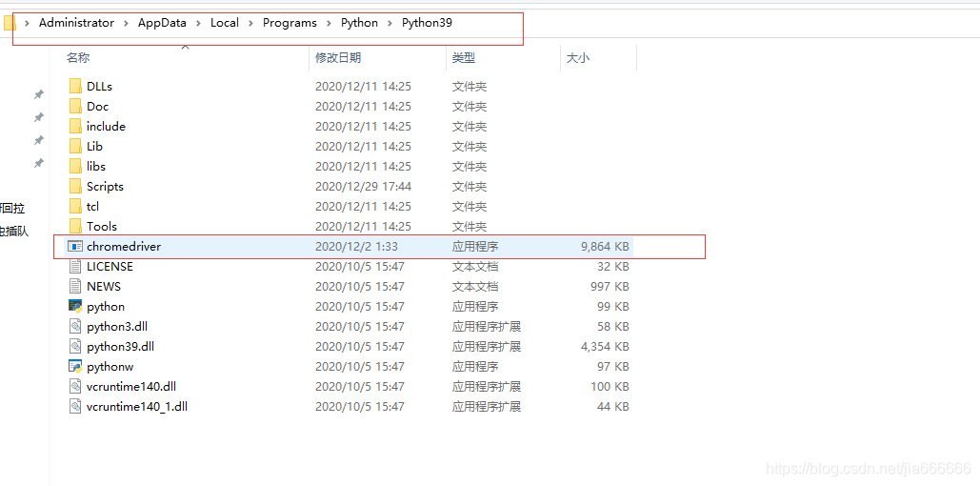Select the include folder name
This screenshot has width=980, height=486.
click(x=107, y=127)
